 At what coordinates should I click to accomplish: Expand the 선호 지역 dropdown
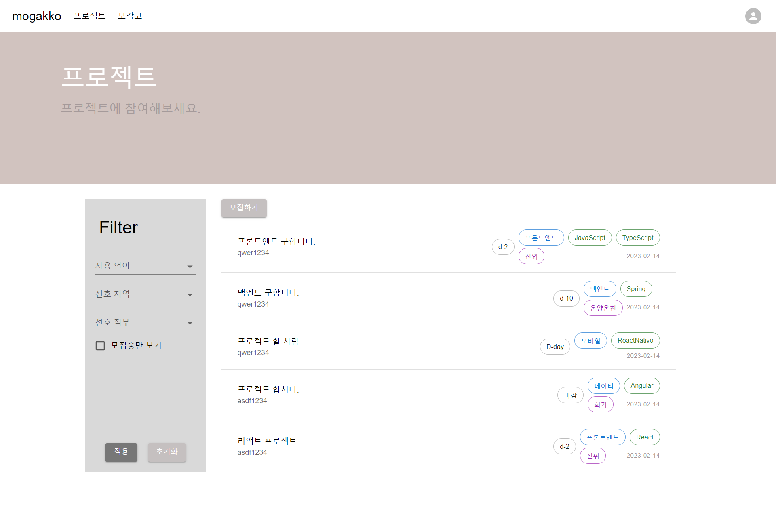point(145,294)
